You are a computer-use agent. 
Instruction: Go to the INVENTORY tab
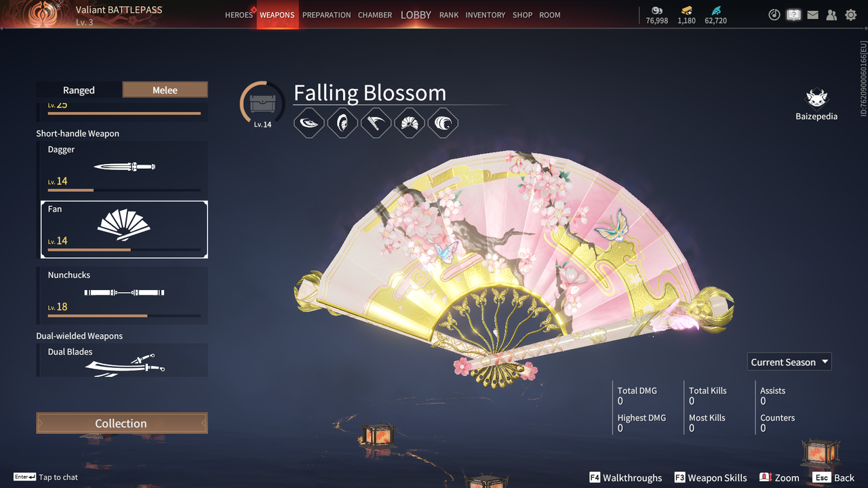coord(485,15)
